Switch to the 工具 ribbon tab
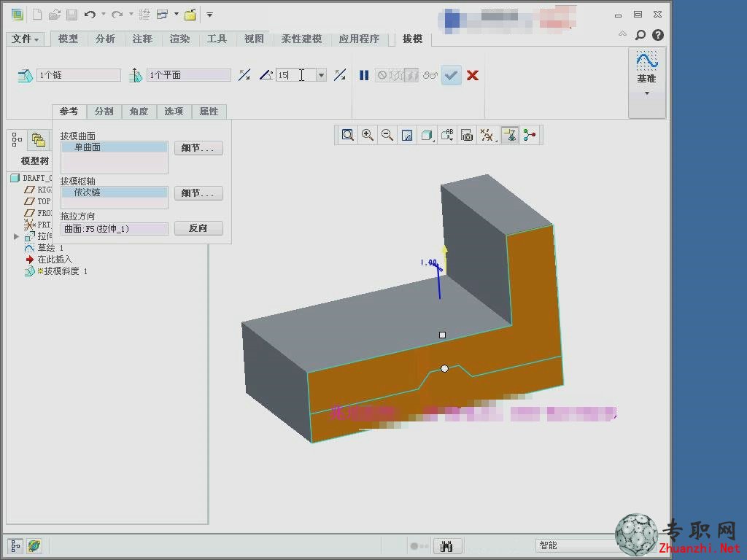747x560 pixels. 217,39
